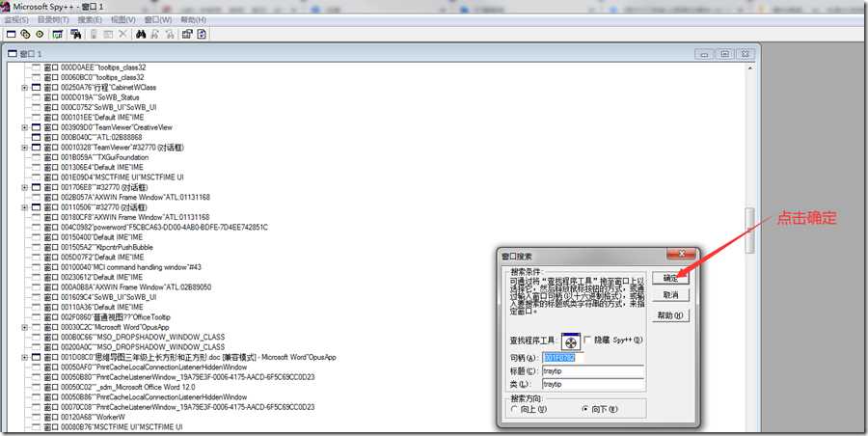Click the window icon beside 001505A2 KlpcntrPushBubble
This screenshot has height=436, width=868.
click(x=36, y=247)
